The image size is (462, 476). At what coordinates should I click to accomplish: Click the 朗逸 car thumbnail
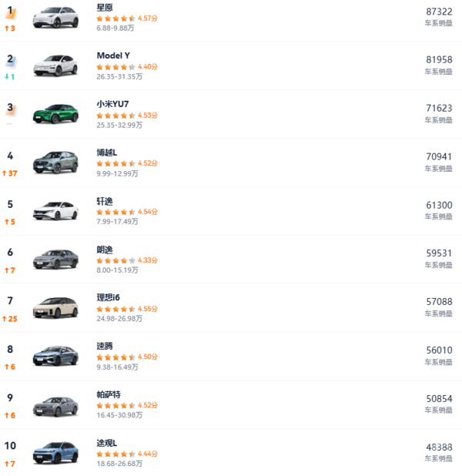[55, 260]
